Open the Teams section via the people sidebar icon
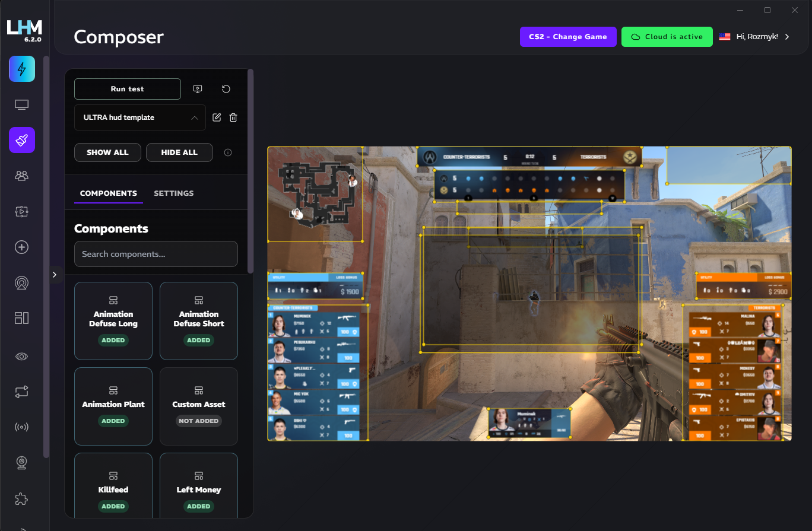 21,176
